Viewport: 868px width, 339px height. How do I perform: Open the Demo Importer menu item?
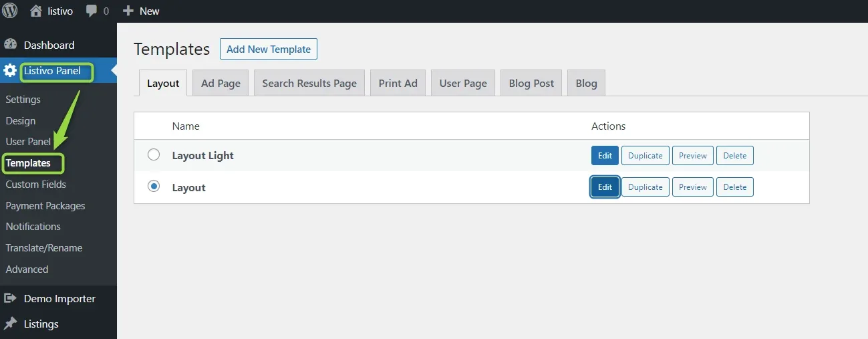[58, 298]
